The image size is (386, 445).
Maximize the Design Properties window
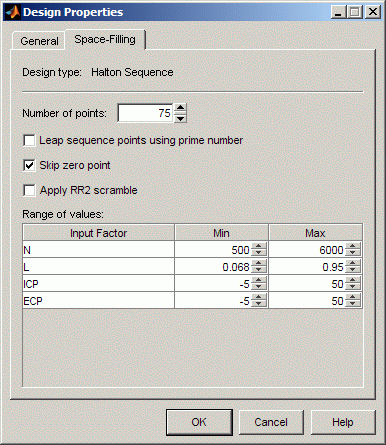point(355,12)
